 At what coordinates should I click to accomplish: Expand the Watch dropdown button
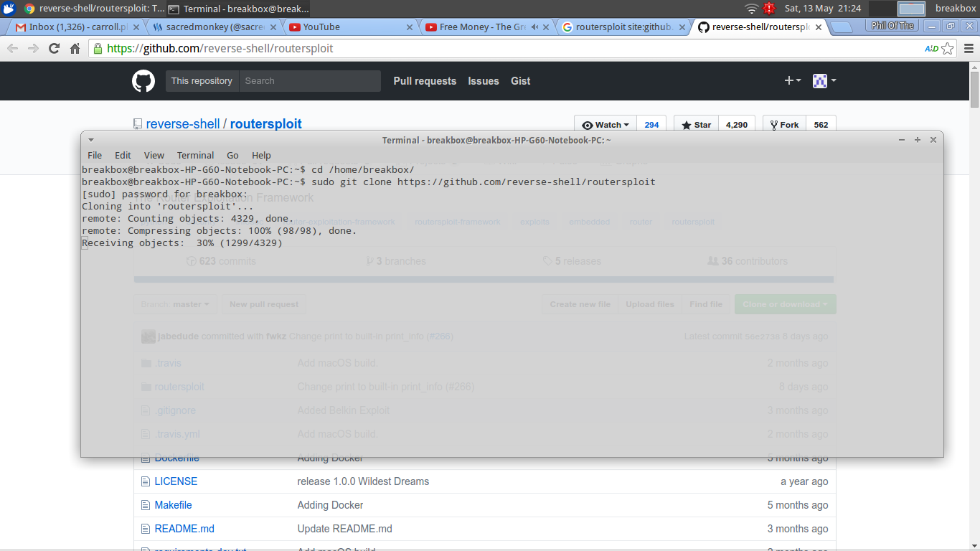click(x=606, y=124)
